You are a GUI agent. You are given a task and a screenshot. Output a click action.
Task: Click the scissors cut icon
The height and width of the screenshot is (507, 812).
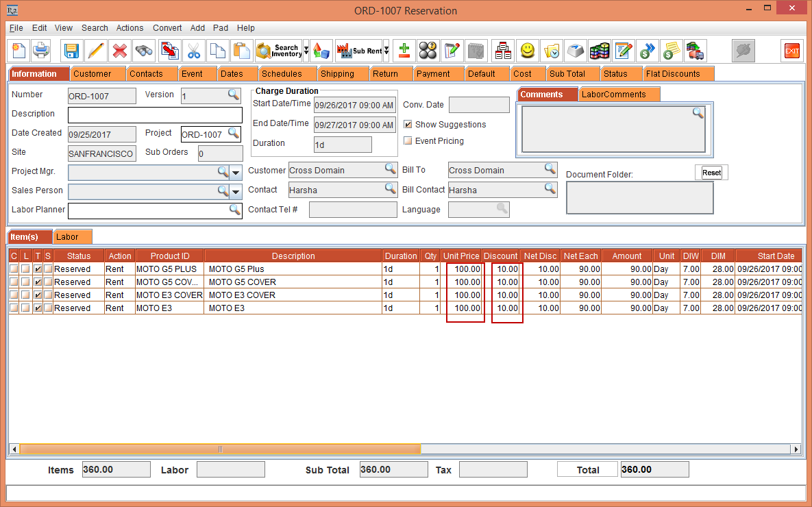(x=194, y=51)
